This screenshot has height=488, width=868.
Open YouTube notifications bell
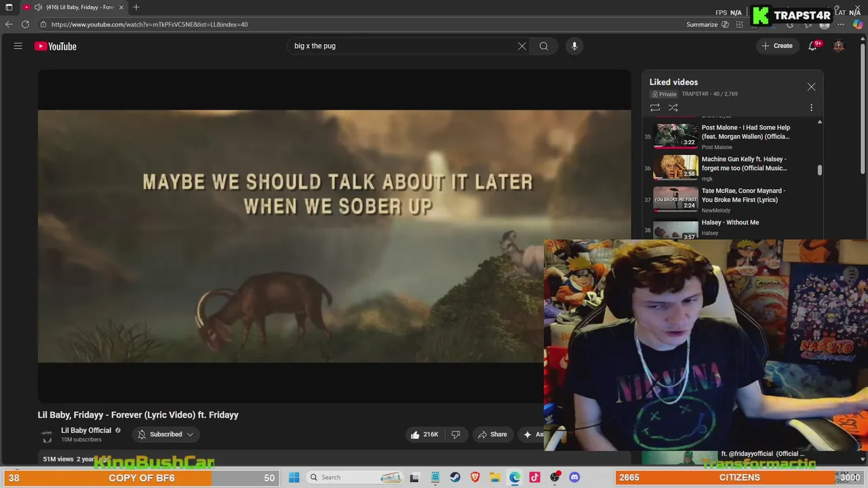(x=812, y=46)
